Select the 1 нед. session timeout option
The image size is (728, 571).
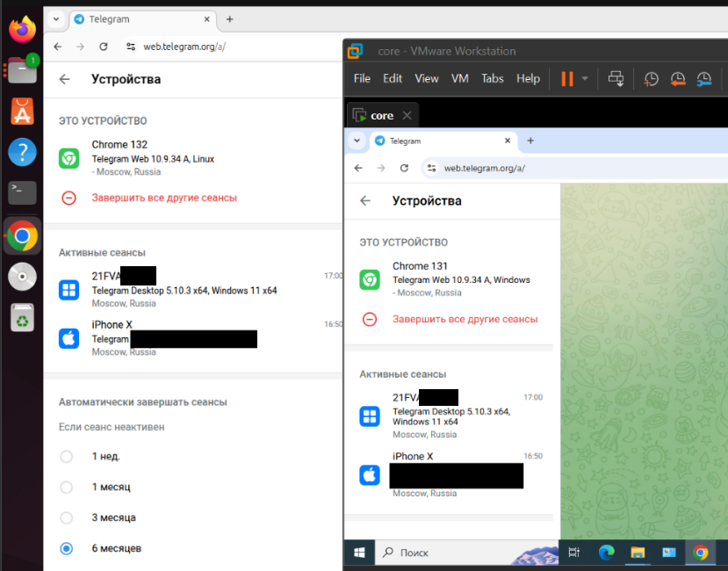[66, 456]
